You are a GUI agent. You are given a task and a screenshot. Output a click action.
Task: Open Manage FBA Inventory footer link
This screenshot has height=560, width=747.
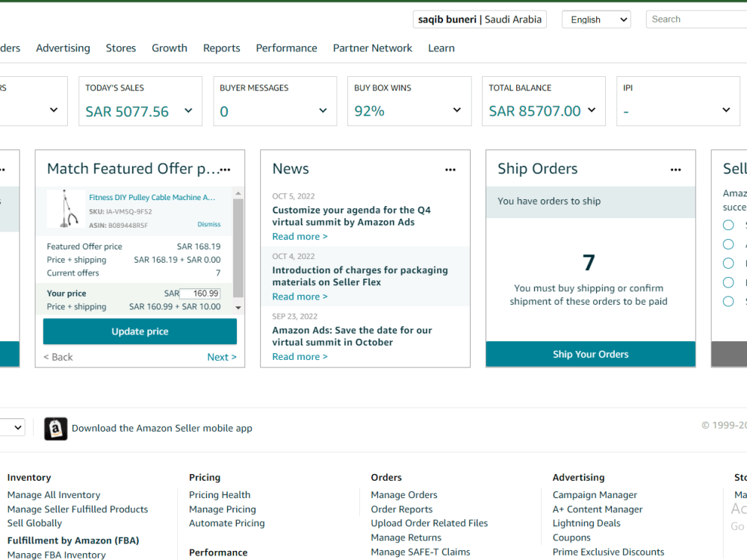[x=57, y=555]
